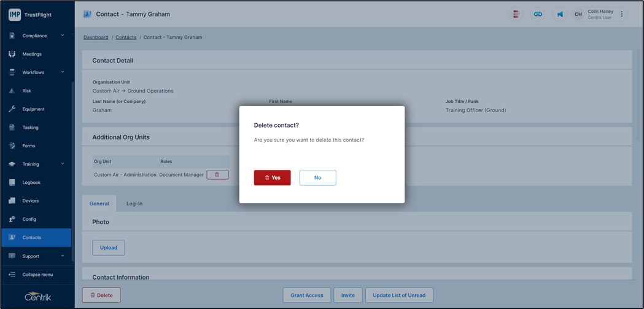644x309 pixels.
Task: Open the three-dot user menu
Action: coord(621,14)
